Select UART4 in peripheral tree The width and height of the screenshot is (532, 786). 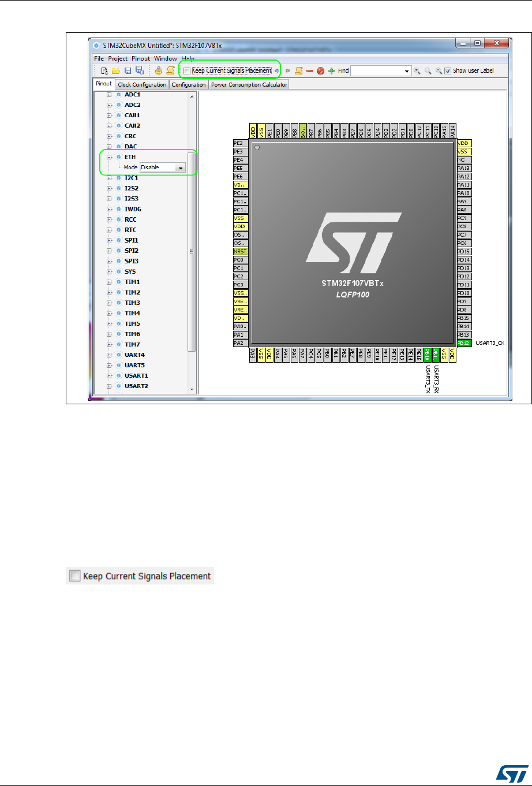(134, 355)
